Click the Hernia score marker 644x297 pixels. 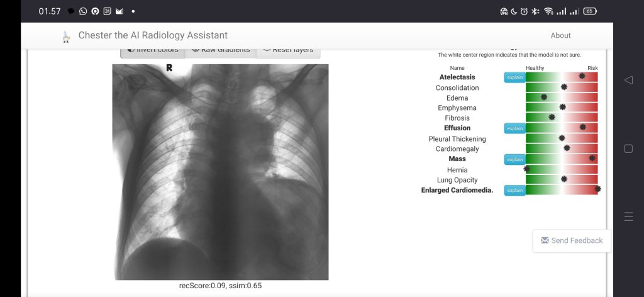[x=526, y=169]
